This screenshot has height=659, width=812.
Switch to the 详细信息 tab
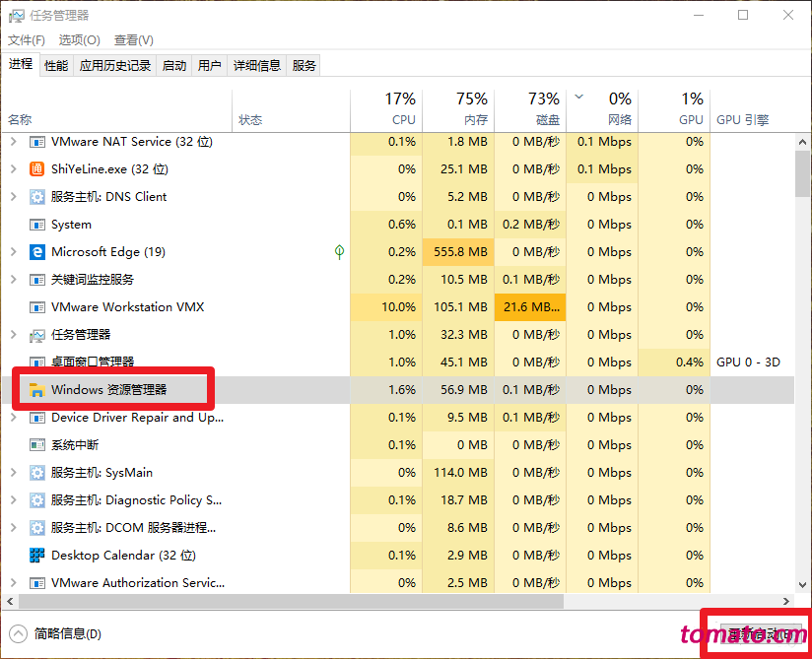[257, 66]
